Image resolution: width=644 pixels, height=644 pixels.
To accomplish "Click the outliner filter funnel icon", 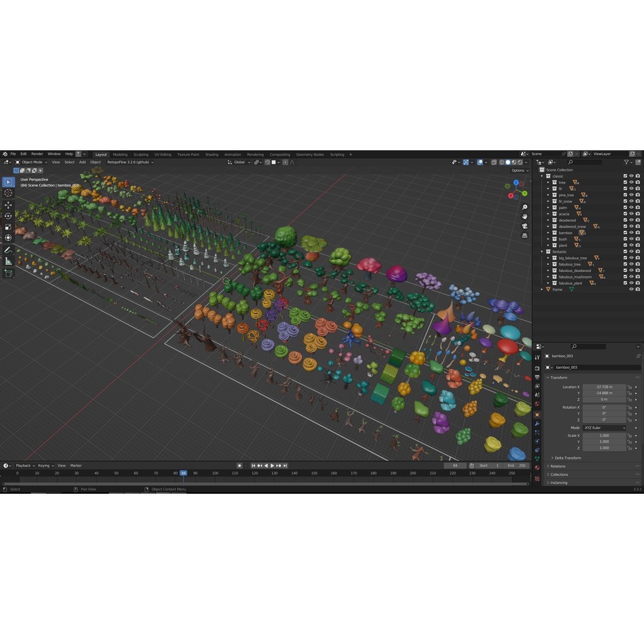I will (x=627, y=162).
